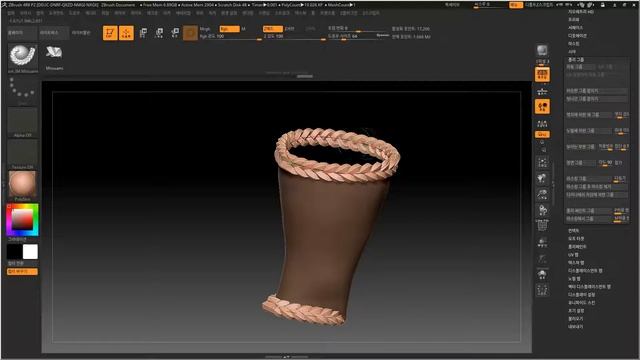Image resolution: width=640 pixels, height=360 pixels.
Task: Expand the 모프 타겟 (Morph Target) section
Action: [x=576, y=238]
